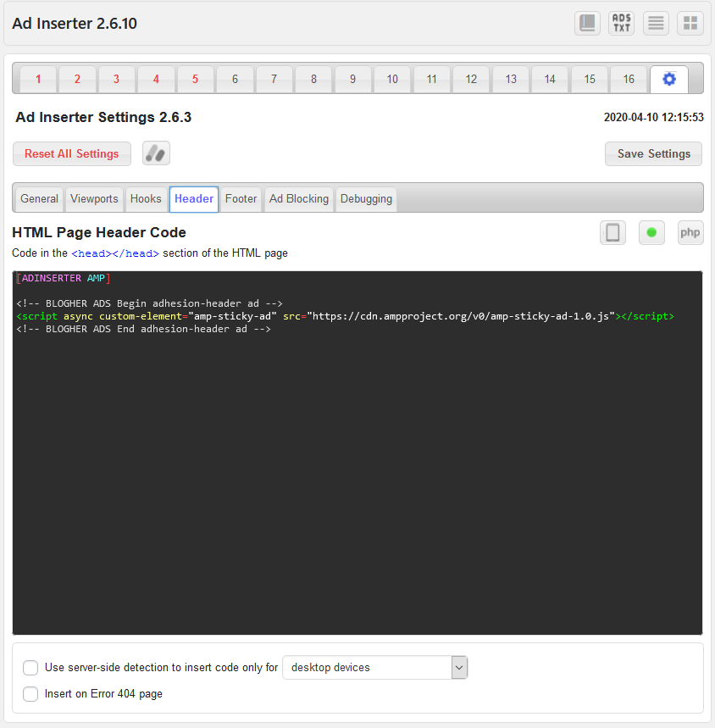Image resolution: width=715 pixels, height=728 pixels.
Task: Toggle tablet preview icon for header code
Action: 612,232
